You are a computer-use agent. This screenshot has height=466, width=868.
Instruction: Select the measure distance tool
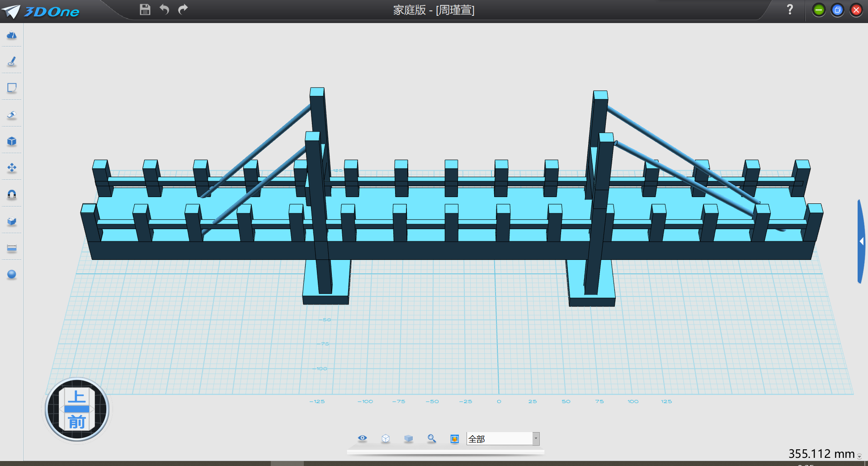point(12,248)
